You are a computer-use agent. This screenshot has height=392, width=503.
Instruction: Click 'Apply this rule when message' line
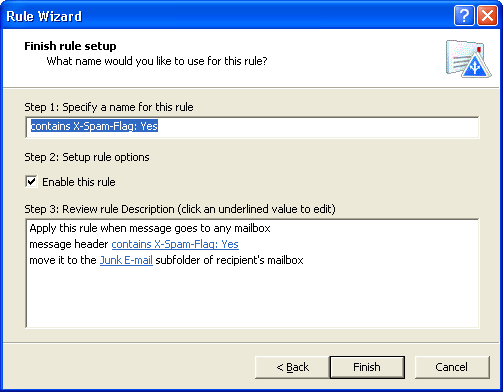point(150,228)
